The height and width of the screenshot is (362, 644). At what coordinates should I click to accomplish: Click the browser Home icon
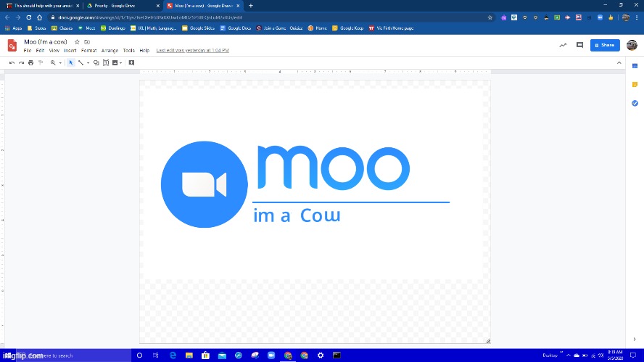(x=39, y=17)
